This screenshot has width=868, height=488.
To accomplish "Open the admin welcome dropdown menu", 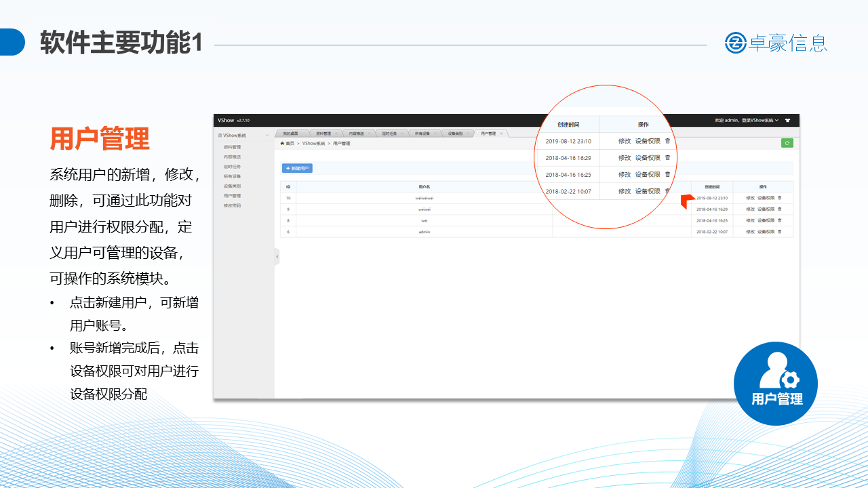I will (x=746, y=121).
